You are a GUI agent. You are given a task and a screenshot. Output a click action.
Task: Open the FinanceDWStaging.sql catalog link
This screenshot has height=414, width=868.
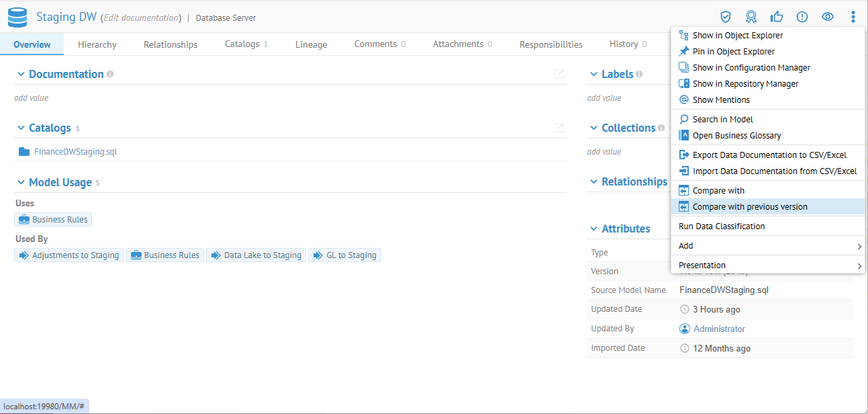coord(75,152)
